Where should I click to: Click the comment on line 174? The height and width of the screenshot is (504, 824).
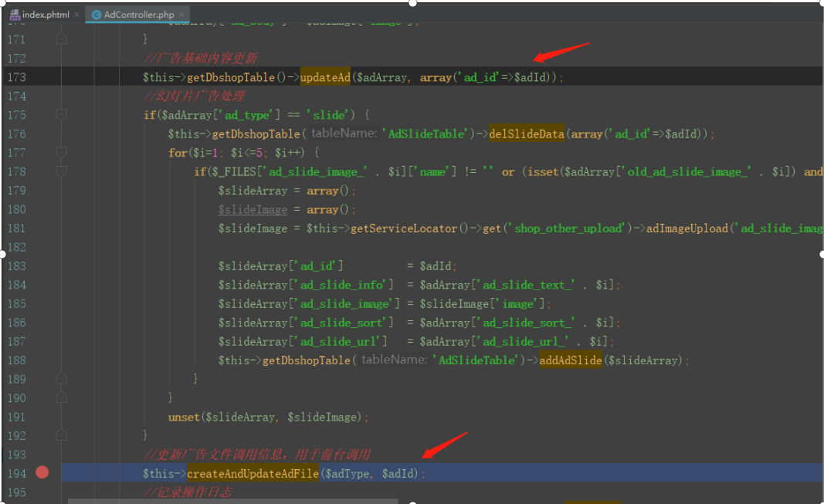point(194,96)
